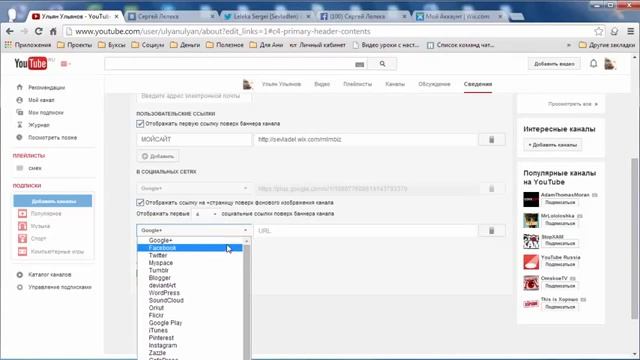640x360 pixels.
Task: Open the Chrome menu hamburger icon
Action: [x=631, y=31]
